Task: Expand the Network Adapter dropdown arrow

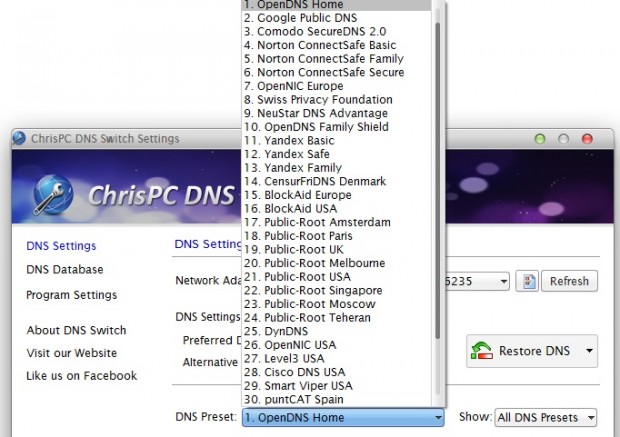Action: coord(504,282)
